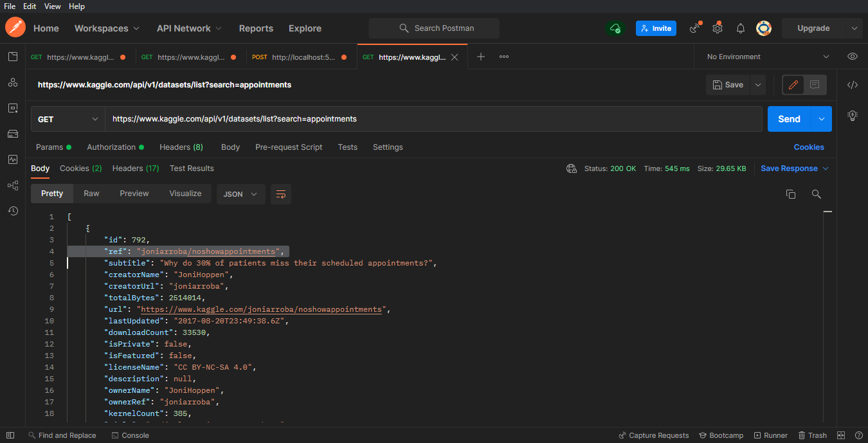868x443 pixels.
Task: Open the Trash
Action: click(812, 435)
